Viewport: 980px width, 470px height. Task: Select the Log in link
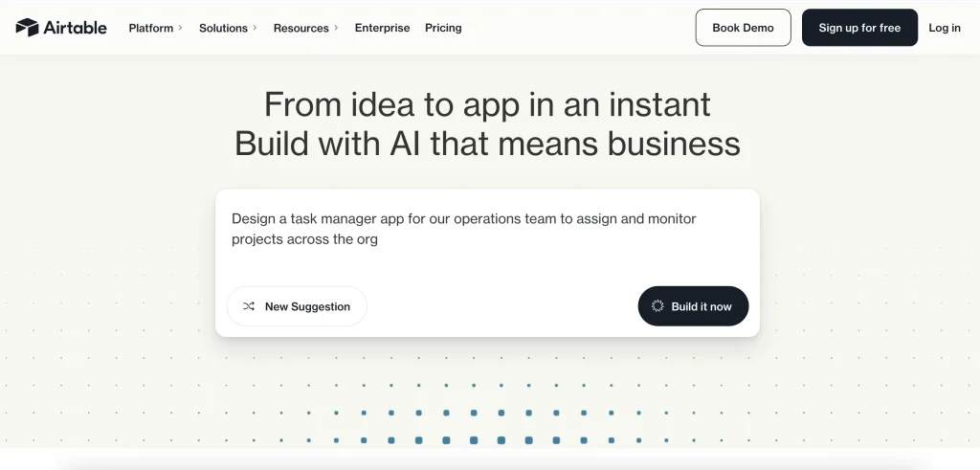(x=945, y=28)
